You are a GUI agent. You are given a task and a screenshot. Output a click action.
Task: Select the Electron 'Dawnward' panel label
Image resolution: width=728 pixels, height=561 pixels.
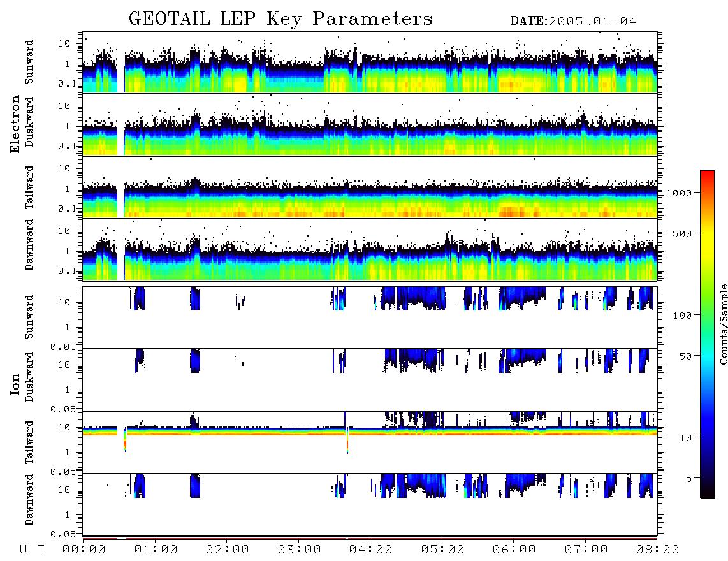point(29,245)
